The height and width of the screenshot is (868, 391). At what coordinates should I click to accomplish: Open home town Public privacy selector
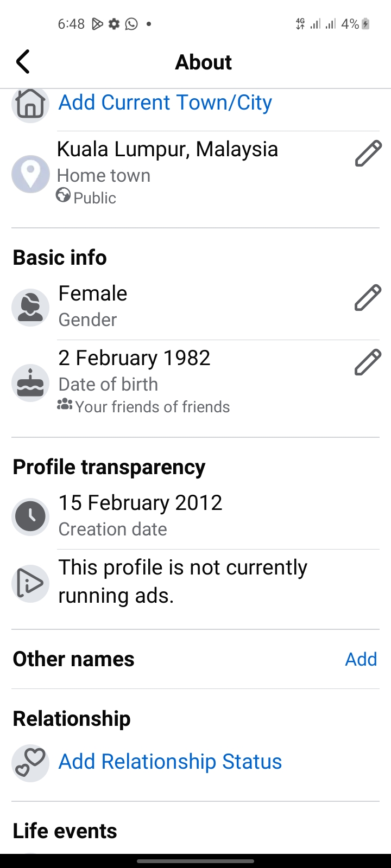(87, 197)
